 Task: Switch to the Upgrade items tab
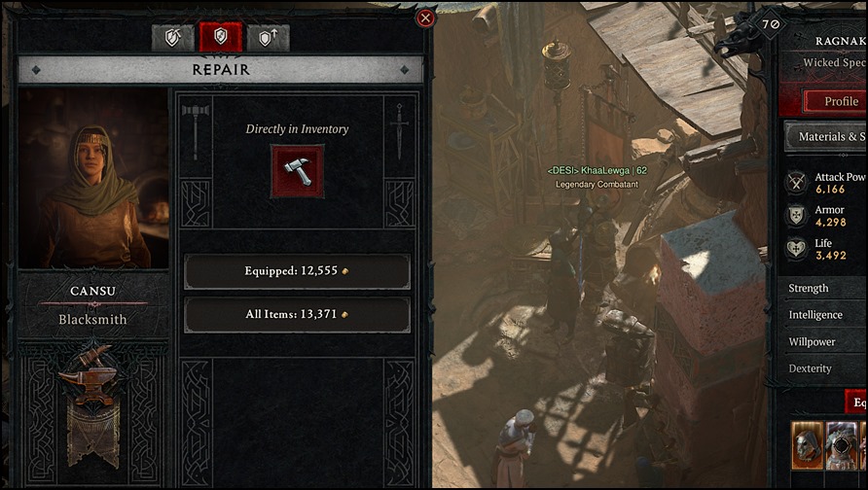point(268,38)
